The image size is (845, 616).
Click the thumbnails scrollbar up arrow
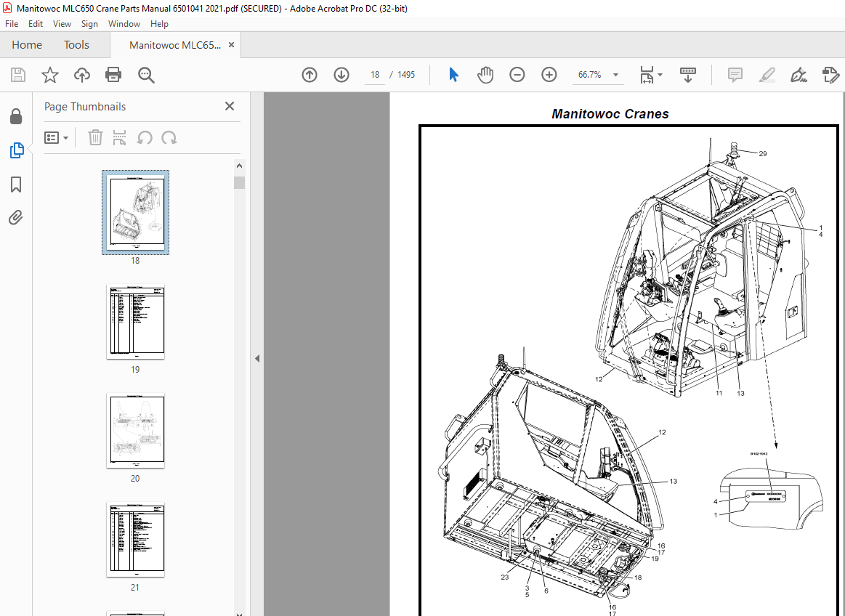tap(239, 166)
